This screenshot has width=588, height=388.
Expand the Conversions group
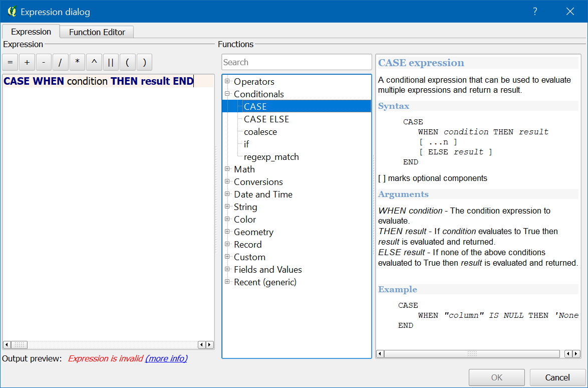click(227, 181)
